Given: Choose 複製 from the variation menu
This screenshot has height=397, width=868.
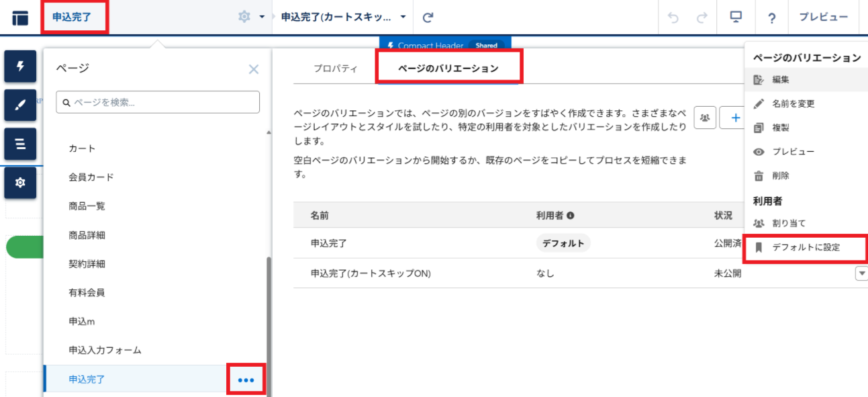Looking at the screenshot, I should [781, 128].
